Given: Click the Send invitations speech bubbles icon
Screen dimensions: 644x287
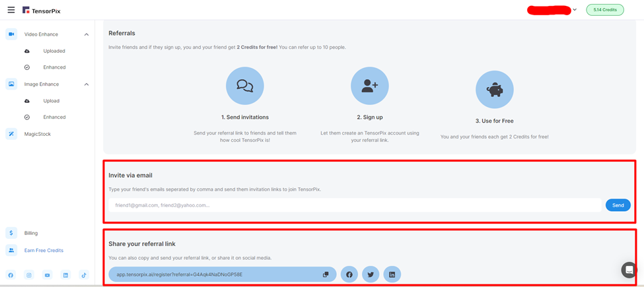Looking at the screenshot, I should [245, 86].
